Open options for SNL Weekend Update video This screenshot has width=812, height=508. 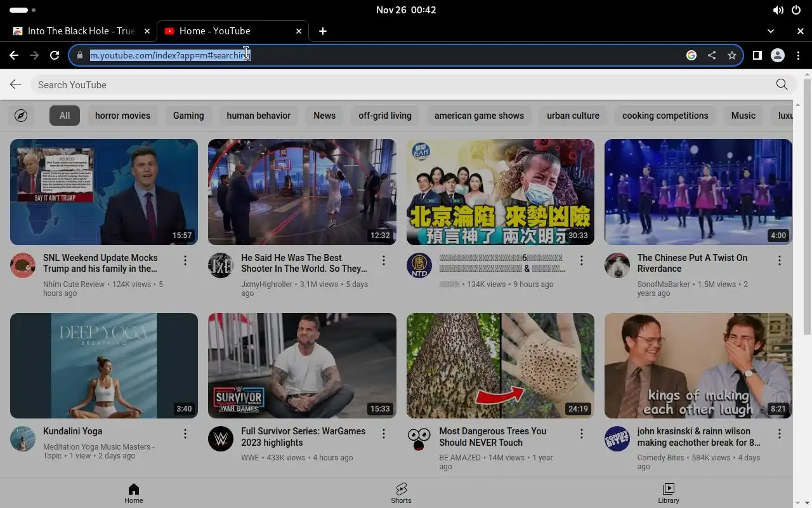click(x=185, y=260)
